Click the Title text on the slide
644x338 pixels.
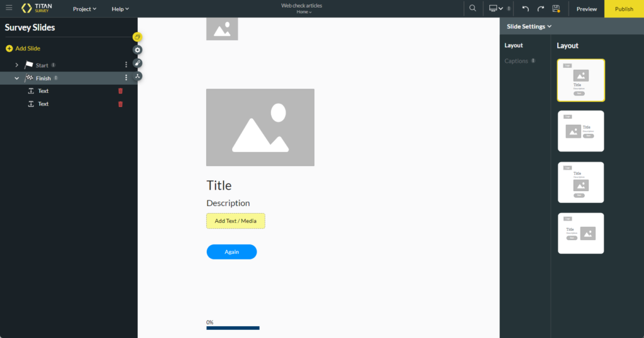click(219, 185)
